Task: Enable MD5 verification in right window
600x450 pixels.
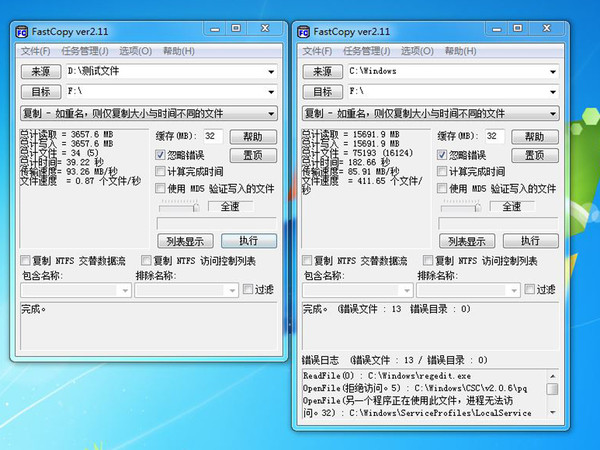Action: click(x=442, y=188)
